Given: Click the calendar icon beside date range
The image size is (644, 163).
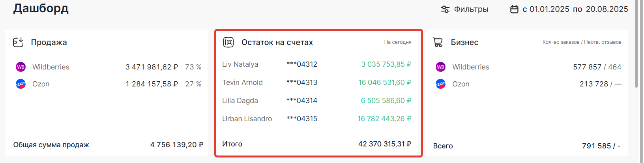Looking at the screenshot, I should tap(514, 9).
